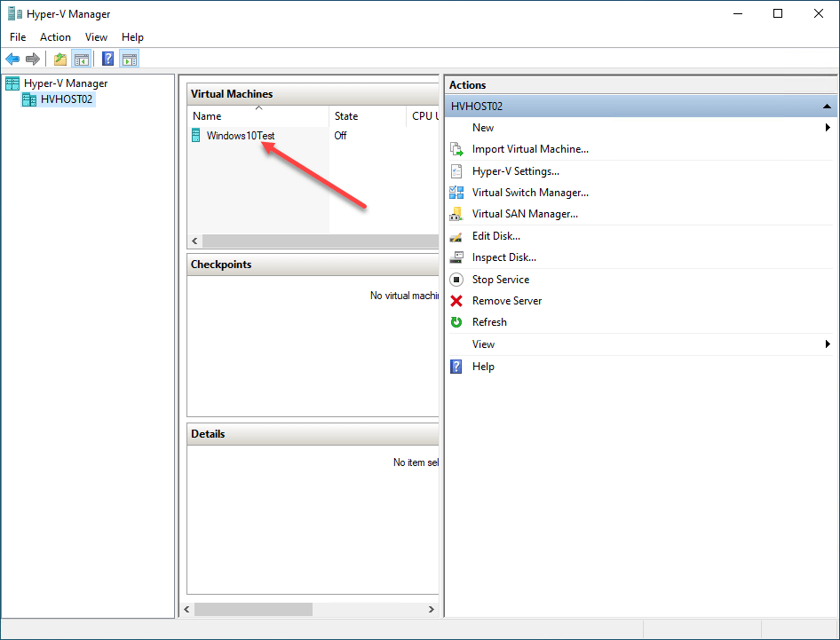Image resolution: width=840 pixels, height=640 pixels.
Task: Open the Action menu
Action: (x=55, y=37)
